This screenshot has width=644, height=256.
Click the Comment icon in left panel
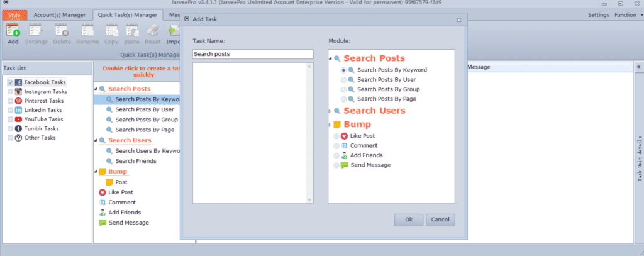point(103,203)
